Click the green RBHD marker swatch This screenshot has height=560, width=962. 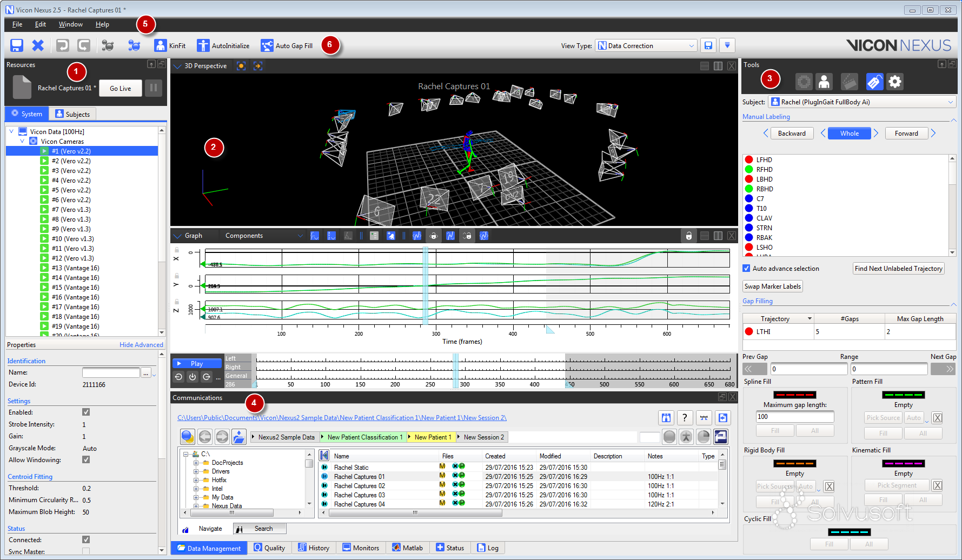[749, 189]
